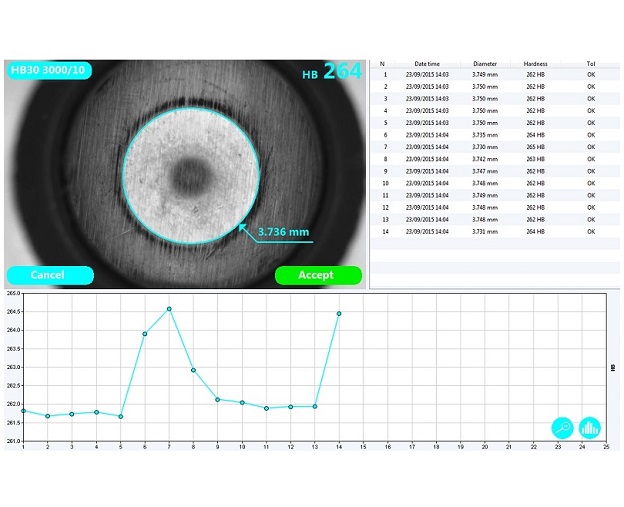Click the chart data point at measurement 14

(339, 314)
